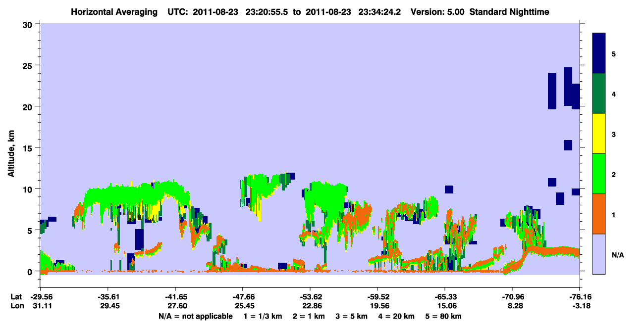Image resolution: width=644 pixels, height=330 pixels.
Task: Click latitude value '-65.33'
Action: click(445, 297)
